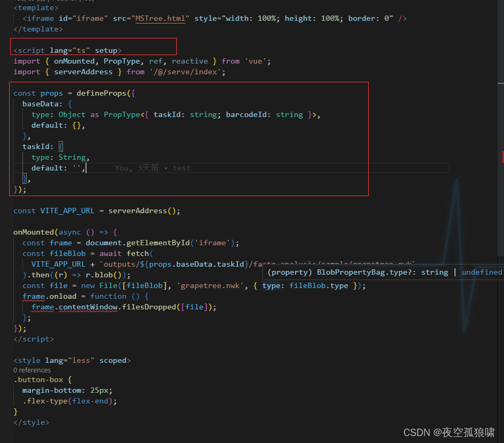Click the 'contentWindow' squiggly-underlined property

(90, 306)
